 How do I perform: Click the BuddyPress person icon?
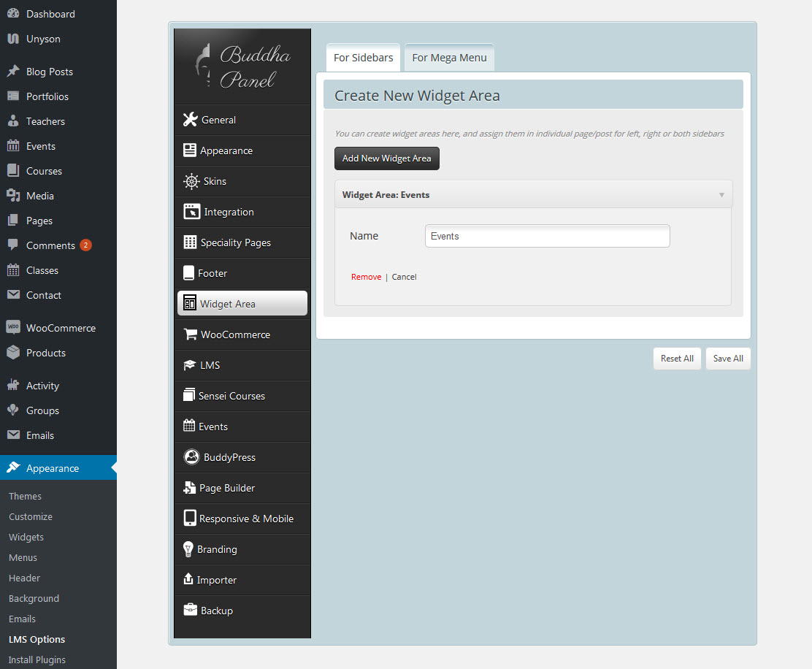click(191, 457)
